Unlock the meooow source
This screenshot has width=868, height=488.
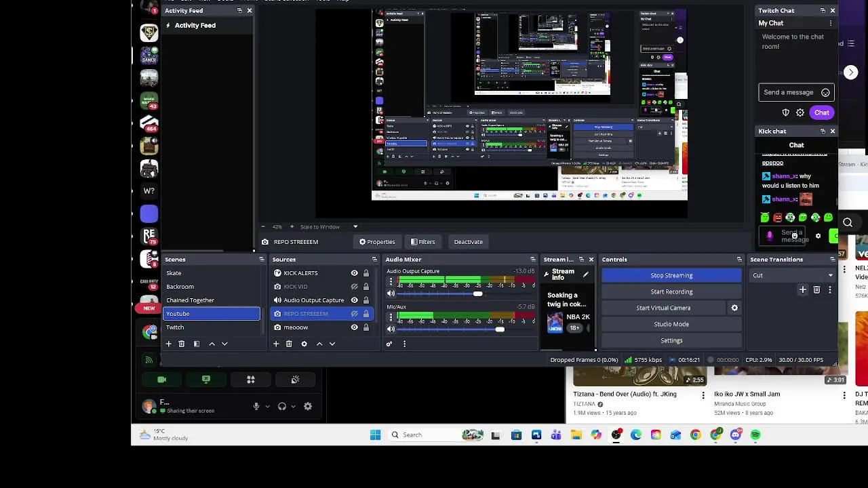point(366,327)
